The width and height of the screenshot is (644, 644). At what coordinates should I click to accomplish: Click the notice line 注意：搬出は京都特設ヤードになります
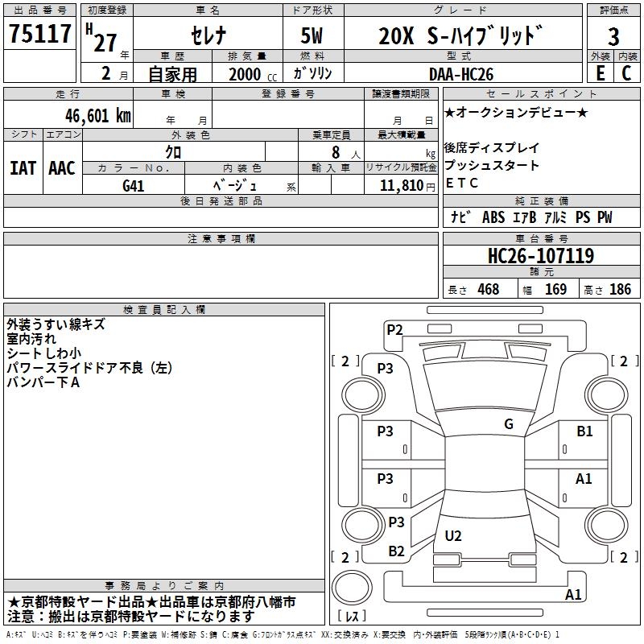tap(131, 617)
